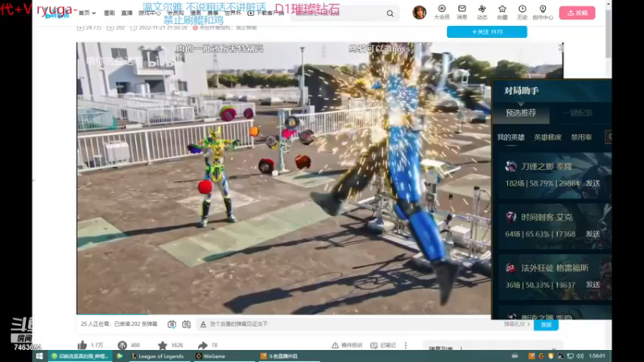
Task: Click 发送 next to 艾克 stats
Action: point(592,234)
